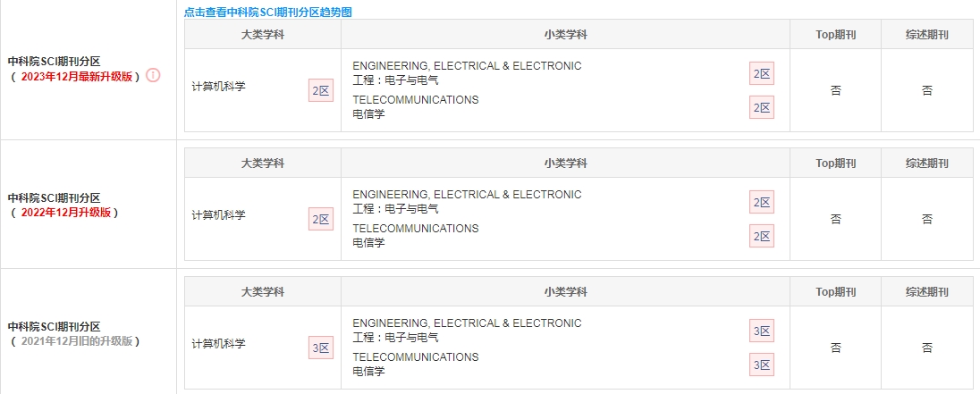Select 计算机科学 text in the 2021 table
980x394 pixels.
point(219,343)
